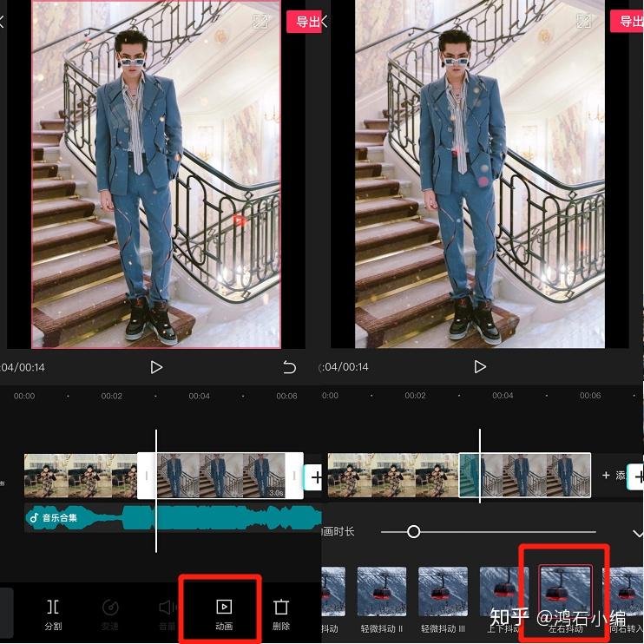The height and width of the screenshot is (644, 644).
Task: Collapse animation panel with the checkmark chevron
Action: [x=637, y=533]
